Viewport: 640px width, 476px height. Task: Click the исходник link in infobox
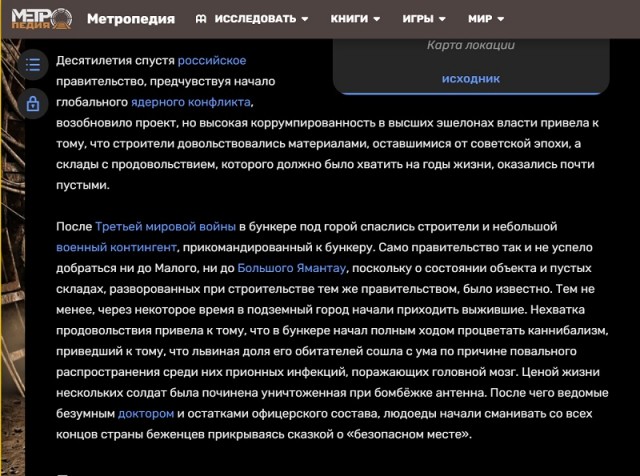[471, 78]
